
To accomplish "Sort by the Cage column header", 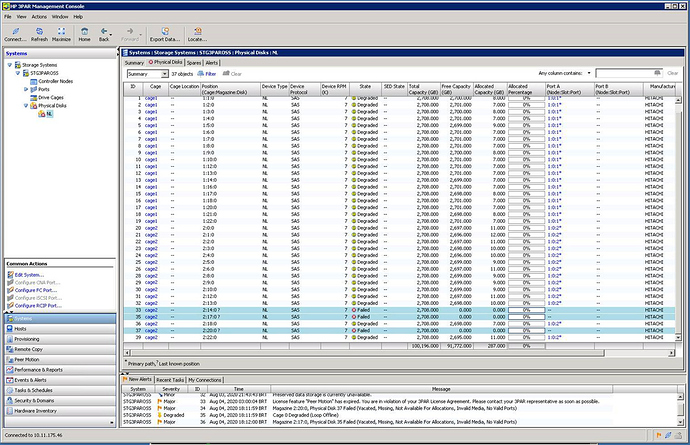I will pos(155,89).
